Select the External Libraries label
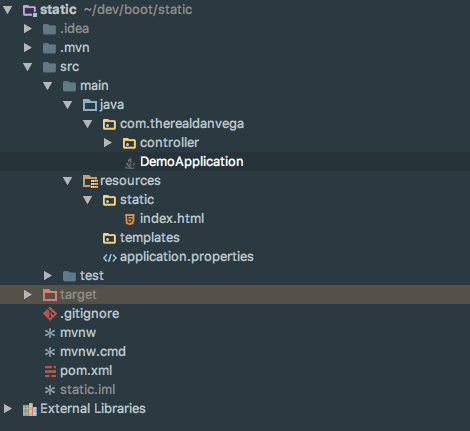This screenshot has height=431, width=470. pyautogui.click(x=93, y=409)
